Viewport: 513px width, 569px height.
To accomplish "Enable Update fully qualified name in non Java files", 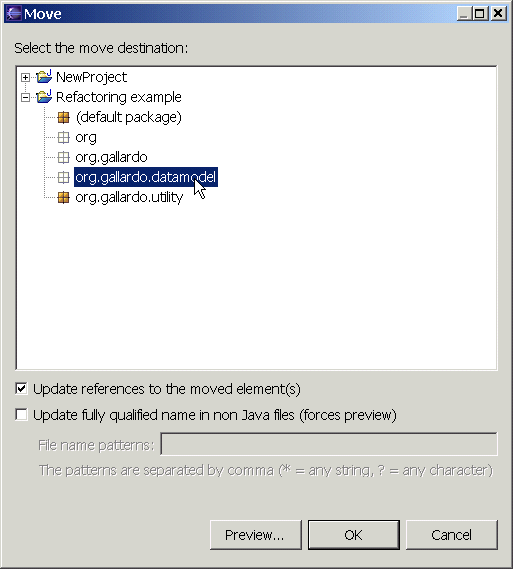I will pyautogui.click(x=21, y=414).
